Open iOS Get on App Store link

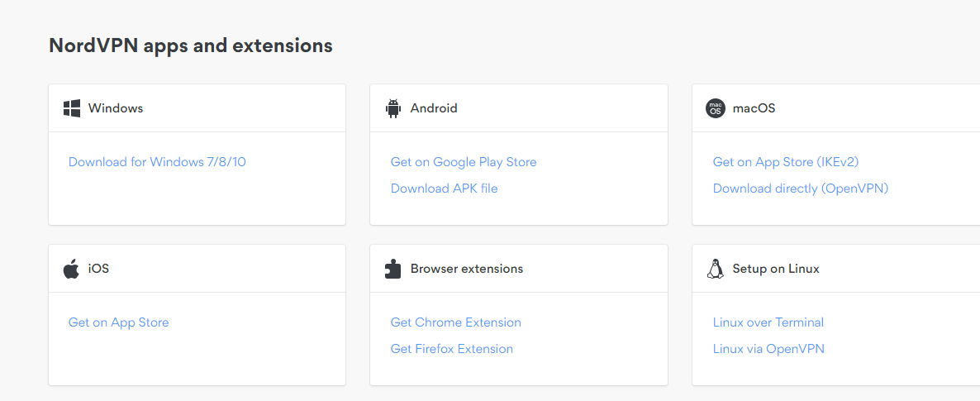click(119, 322)
